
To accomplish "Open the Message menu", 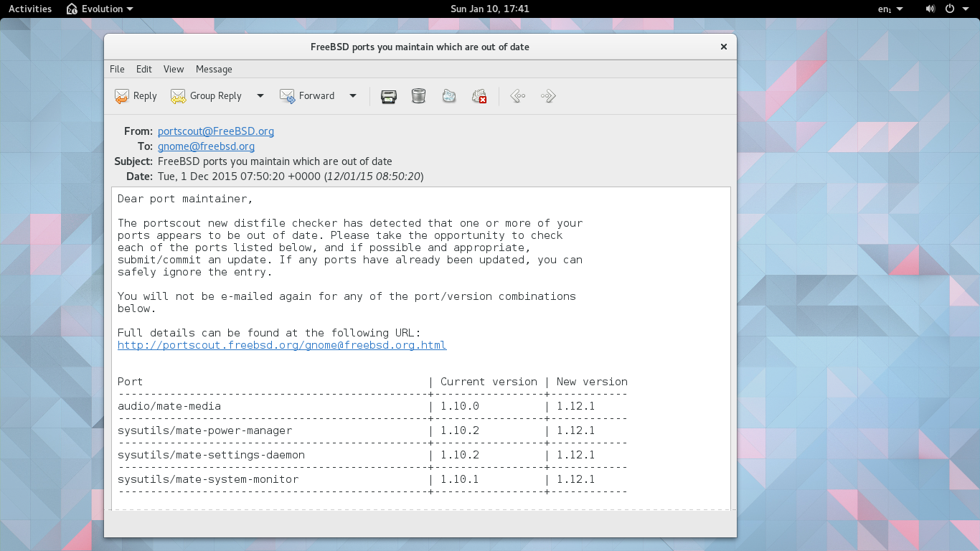I will tap(214, 69).
